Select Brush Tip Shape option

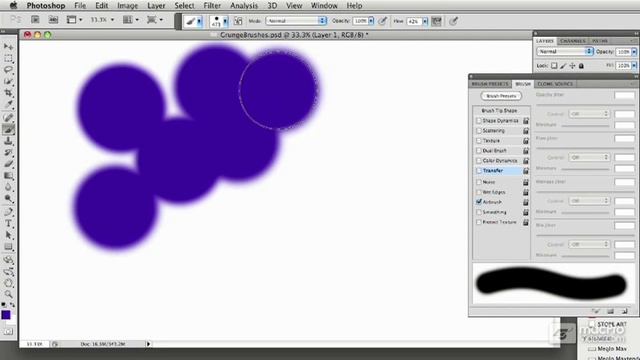pos(499,111)
